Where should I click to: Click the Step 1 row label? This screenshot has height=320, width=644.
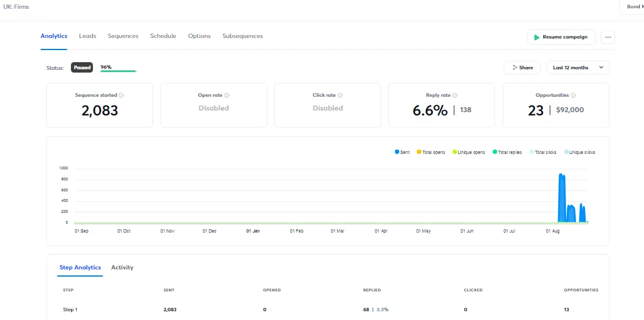(70, 310)
